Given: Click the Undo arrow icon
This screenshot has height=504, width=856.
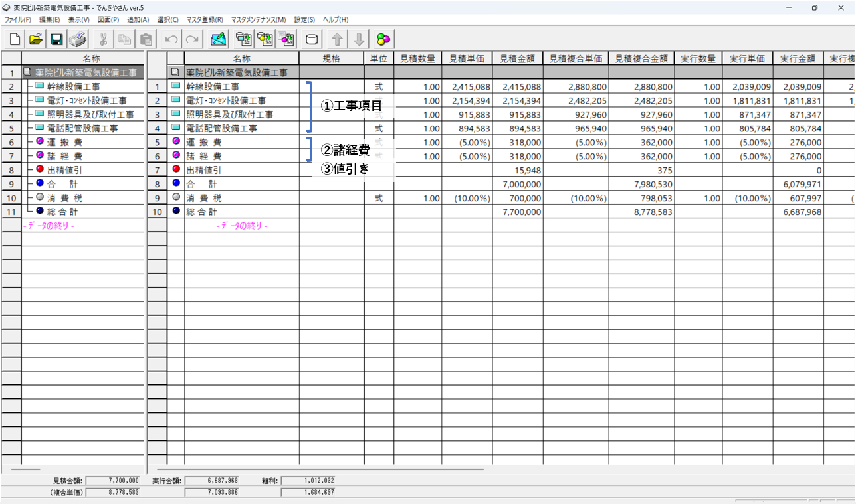Looking at the screenshot, I should 171,39.
